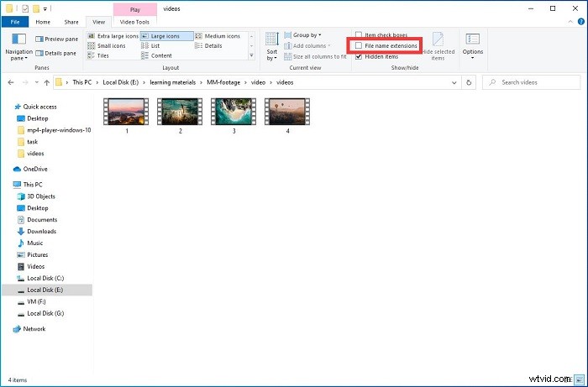Click the Up arrow navigation button
Image resolution: width=588 pixels, height=387 pixels.
click(44, 82)
